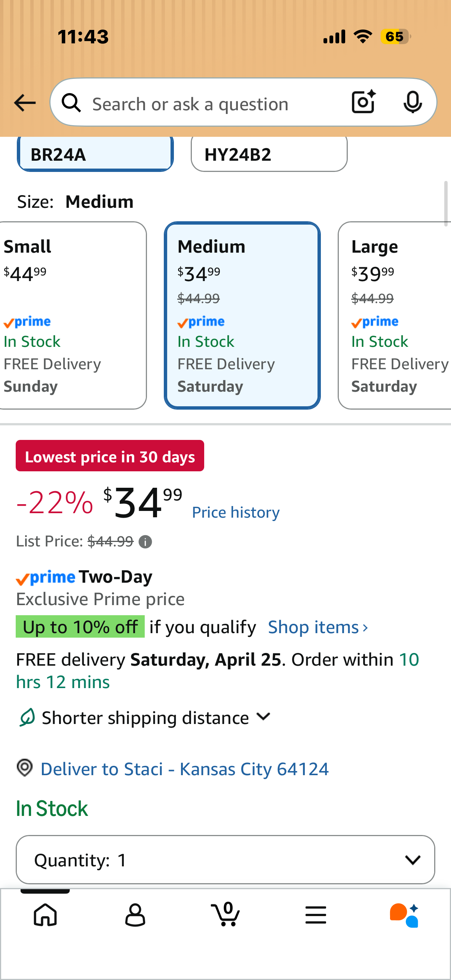
Task: Tap the microphone voice search icon
Action: 412,102
